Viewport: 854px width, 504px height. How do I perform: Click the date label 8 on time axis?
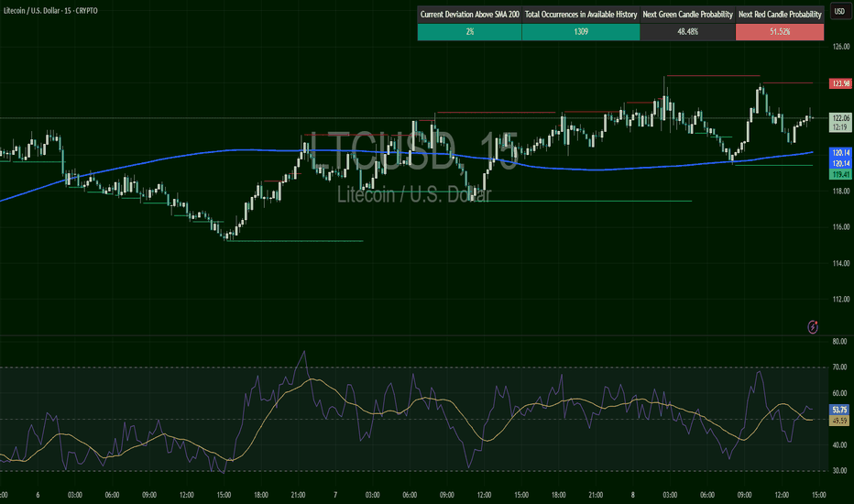point(633,495)
